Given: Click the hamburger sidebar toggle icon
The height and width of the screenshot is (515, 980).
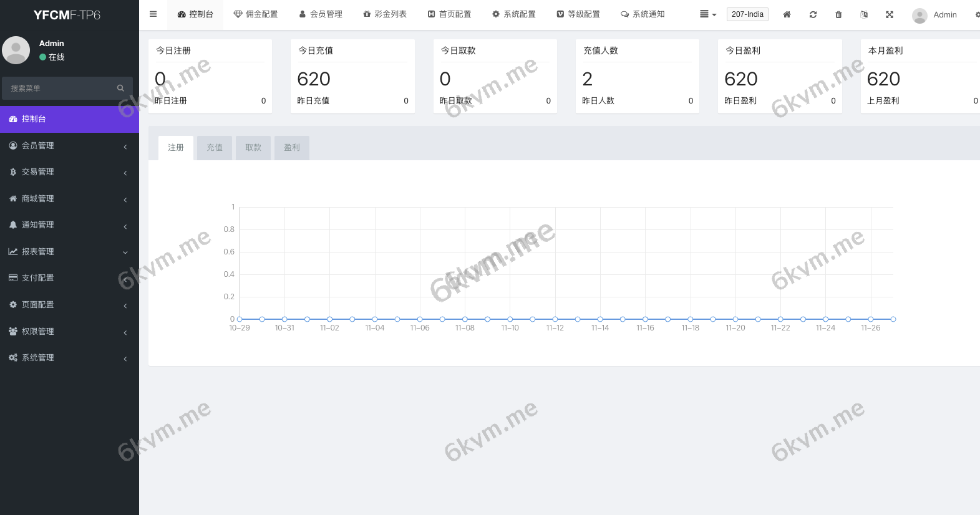Looking at the screenshot, I should [153, 14].
